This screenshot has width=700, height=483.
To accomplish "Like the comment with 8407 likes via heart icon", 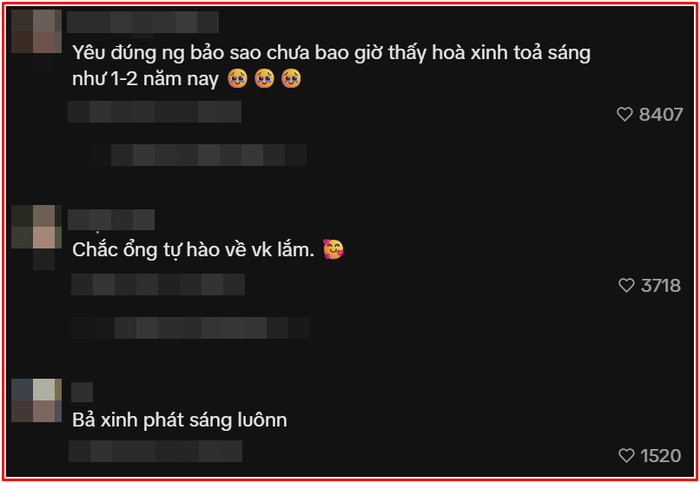I will (625, 114).
